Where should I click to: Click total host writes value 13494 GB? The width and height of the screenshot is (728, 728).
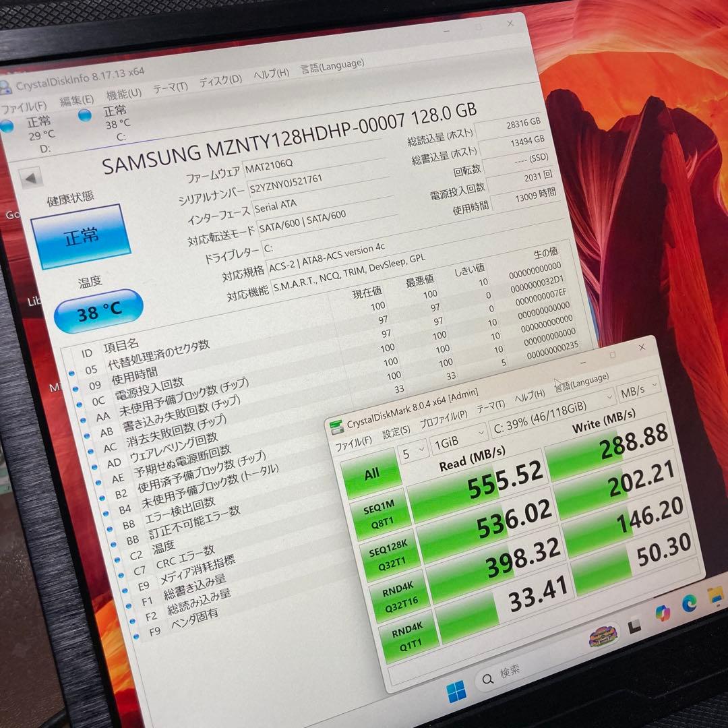[x=527, y=141]
